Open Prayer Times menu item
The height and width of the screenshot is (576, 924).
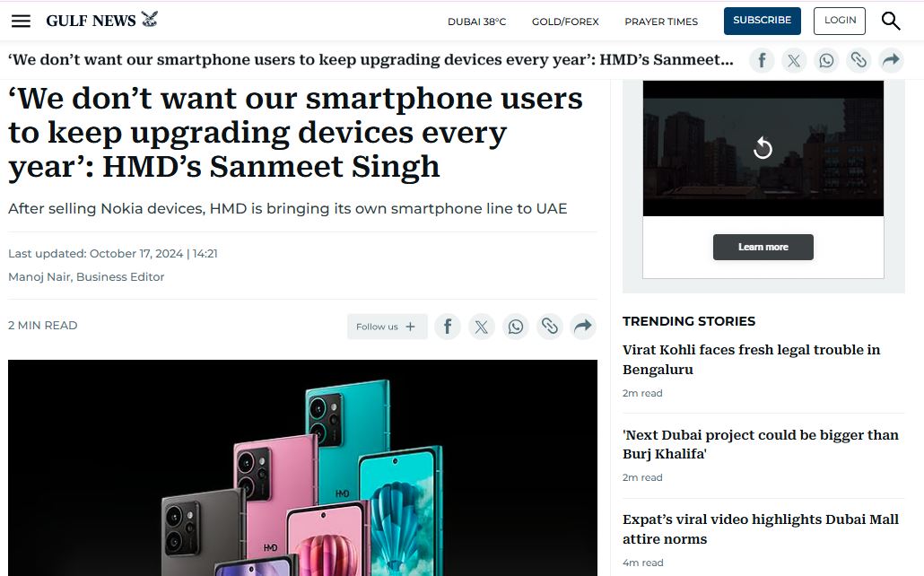(x=661, y=22)
